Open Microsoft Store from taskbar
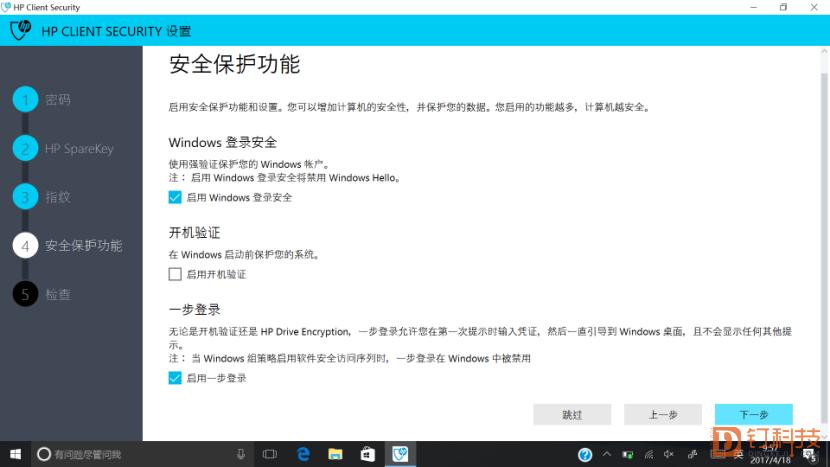This screenshot has height=467, width=830. tap(367, 454)
